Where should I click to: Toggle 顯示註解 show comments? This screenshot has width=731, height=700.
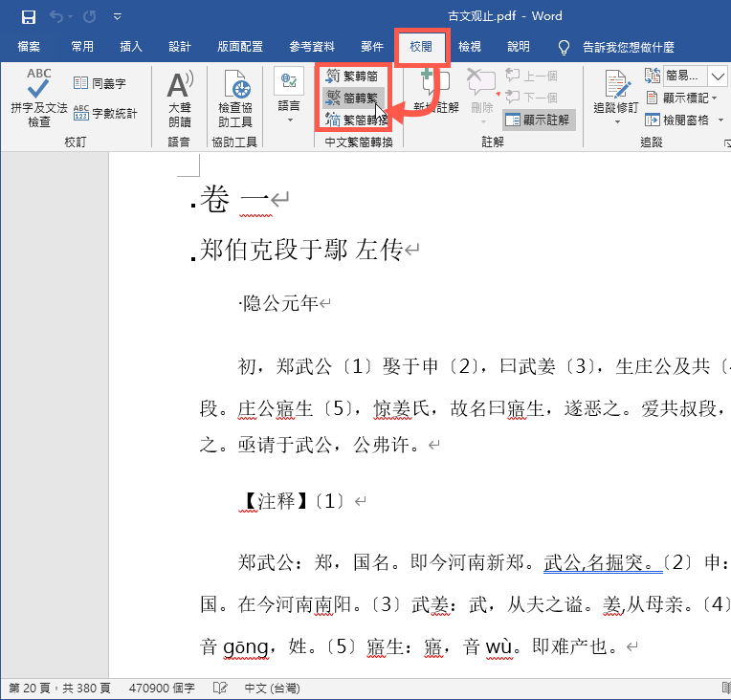[540, 120]
